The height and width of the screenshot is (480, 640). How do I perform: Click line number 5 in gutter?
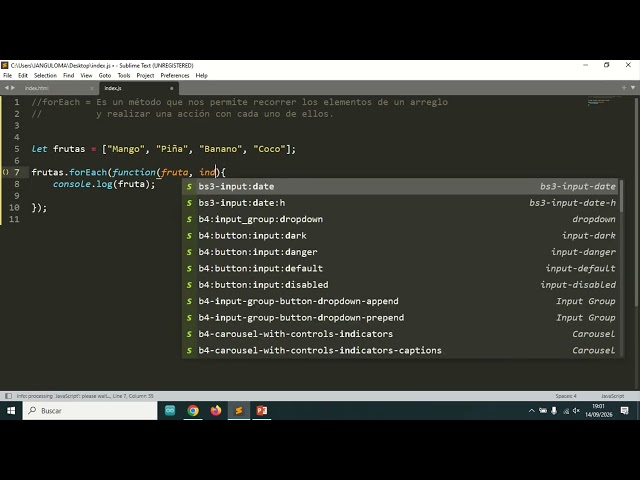(x=17, y=149)
